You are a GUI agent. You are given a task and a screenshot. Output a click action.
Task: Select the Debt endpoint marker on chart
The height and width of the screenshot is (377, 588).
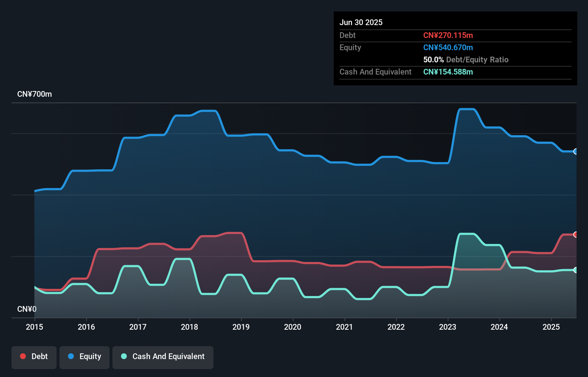pos(575,235)
